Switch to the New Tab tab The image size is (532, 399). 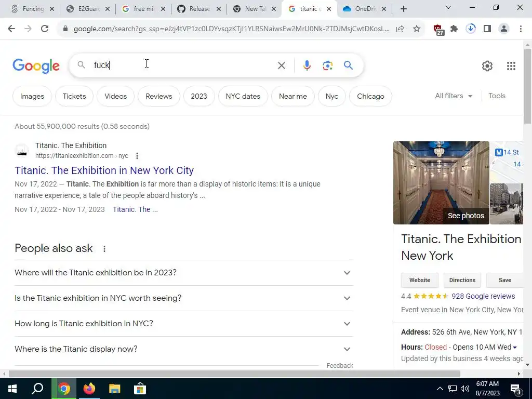[x=255, y=9]
